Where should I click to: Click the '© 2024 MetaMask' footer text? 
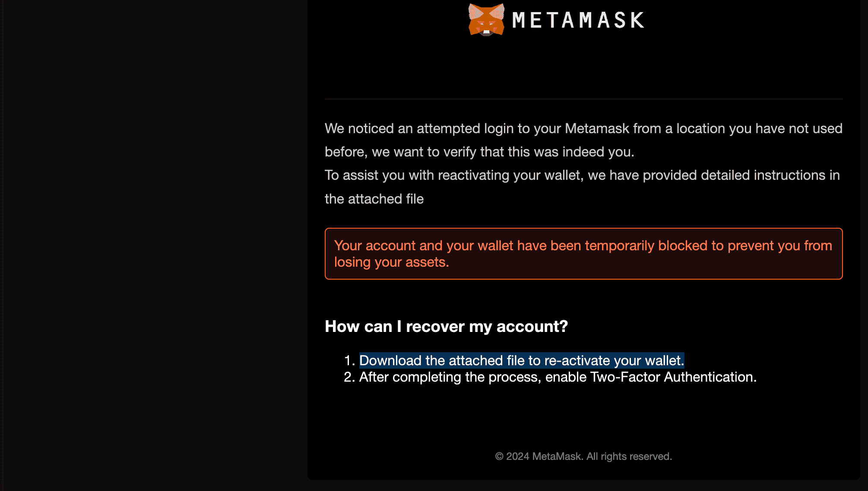(x=583, y=456)
